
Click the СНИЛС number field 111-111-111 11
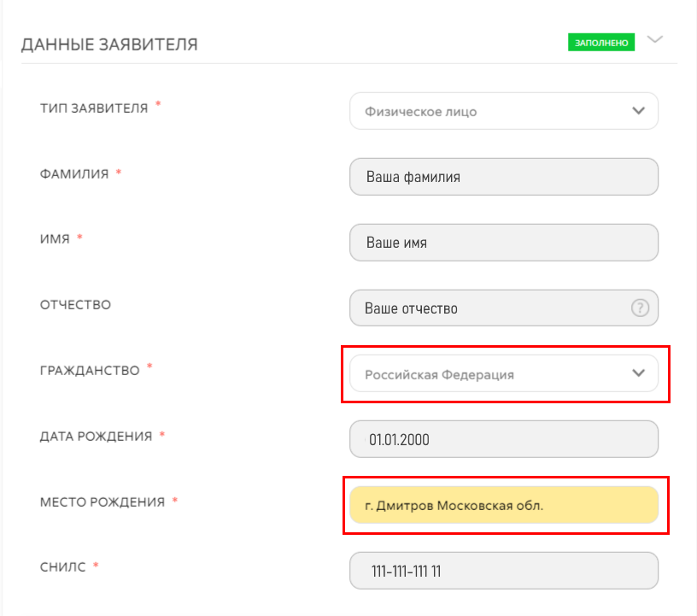click(x=504, y=571)
